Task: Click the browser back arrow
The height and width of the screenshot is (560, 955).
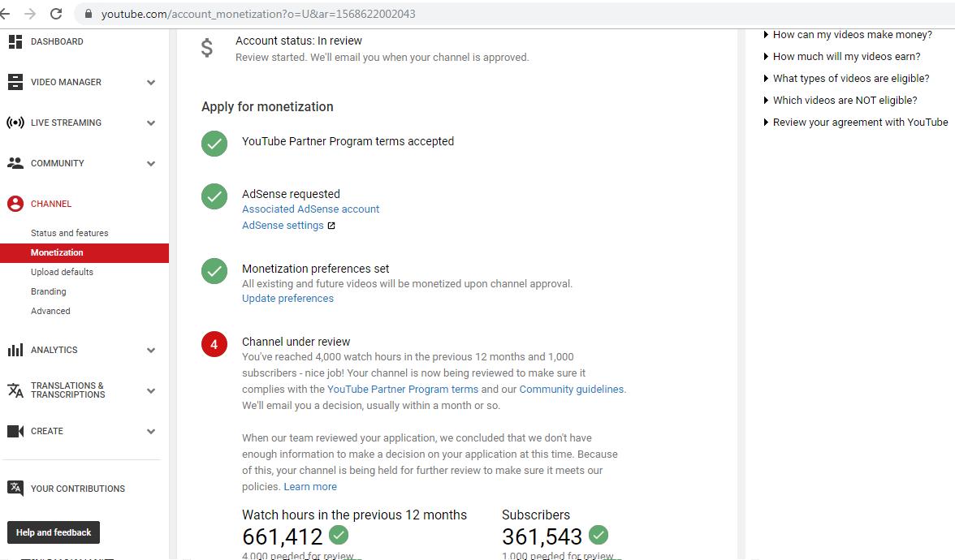Action: 5,13
